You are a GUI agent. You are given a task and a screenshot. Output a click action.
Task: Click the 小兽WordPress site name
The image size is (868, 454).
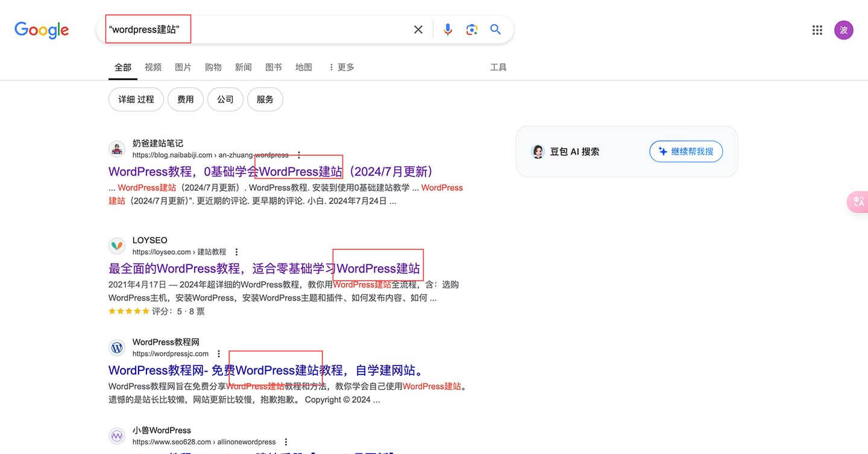point(162,431)
